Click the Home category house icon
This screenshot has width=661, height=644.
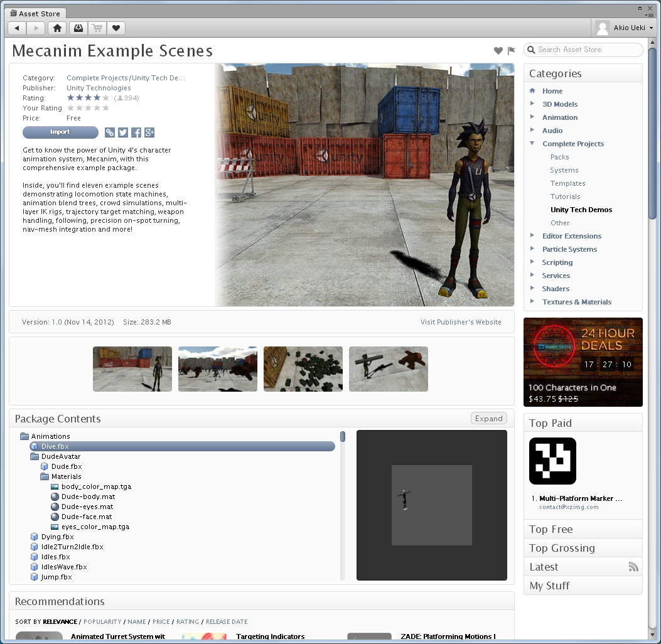click(532, 90)
